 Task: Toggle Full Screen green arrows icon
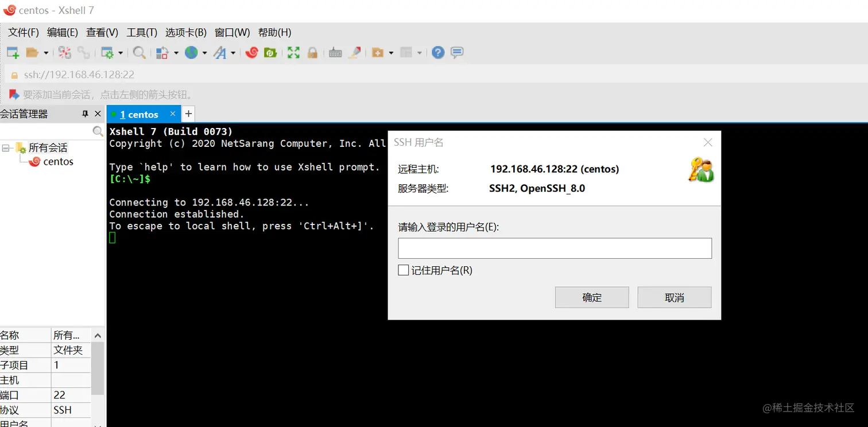point(293,53)
